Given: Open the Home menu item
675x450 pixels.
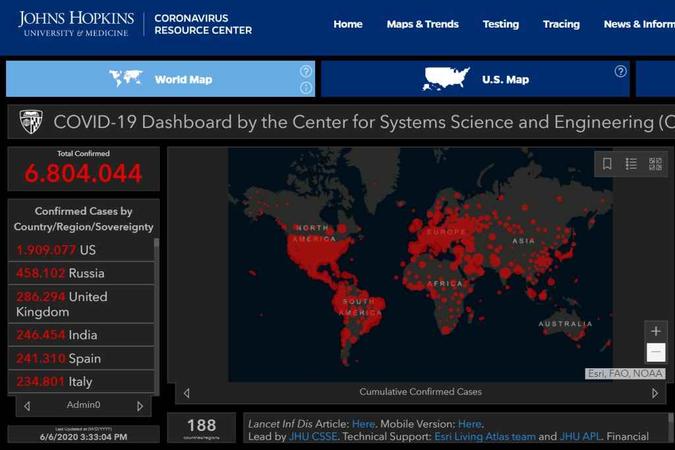Looking at the screenshot, I should pyautogui.click(x=348, y=24).
